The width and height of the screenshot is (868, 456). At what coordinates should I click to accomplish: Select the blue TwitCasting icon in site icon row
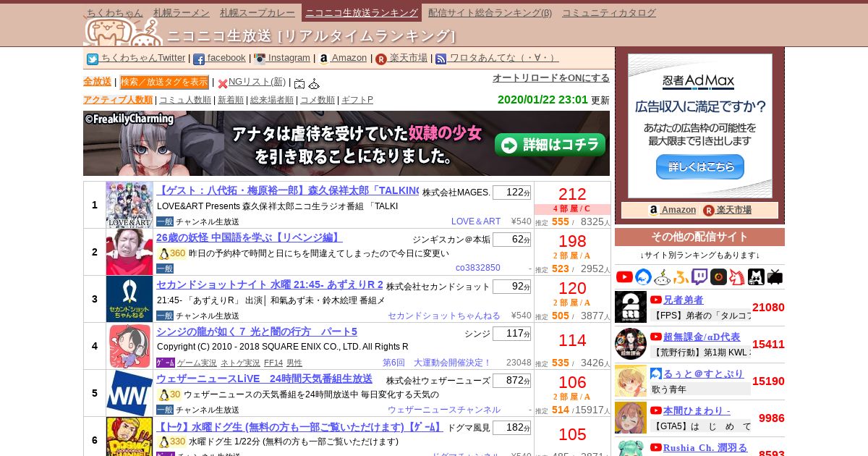pyautogui.click(x=643, y=276)
